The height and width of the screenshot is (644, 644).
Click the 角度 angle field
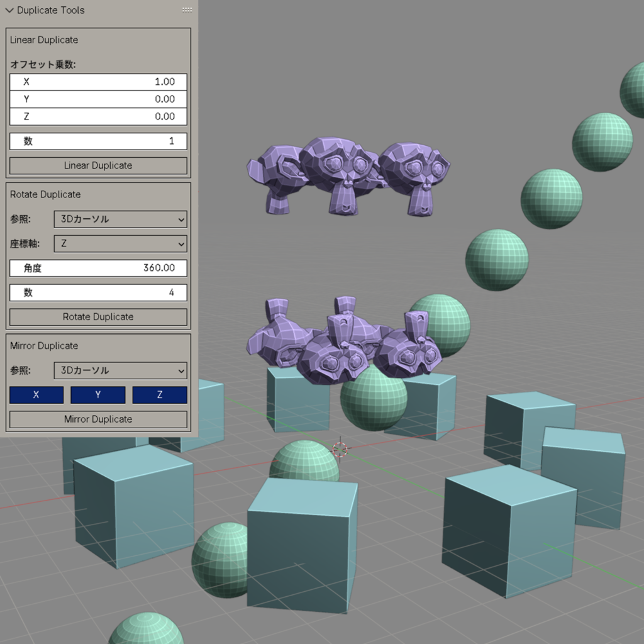(98, 268)
